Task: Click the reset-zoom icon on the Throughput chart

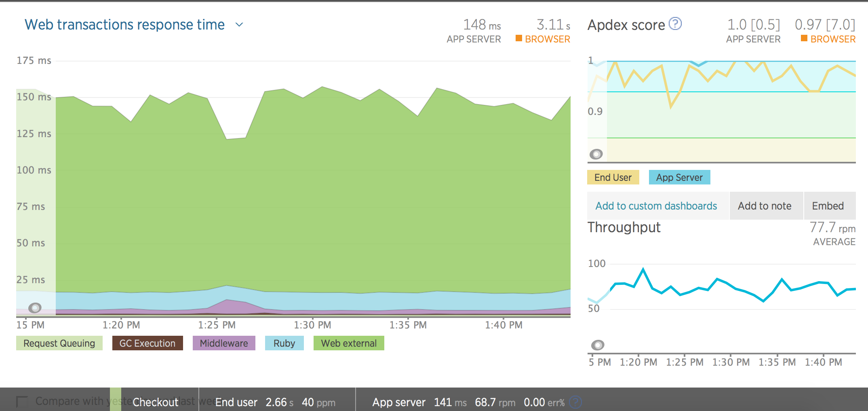Action: pos(598,345)
